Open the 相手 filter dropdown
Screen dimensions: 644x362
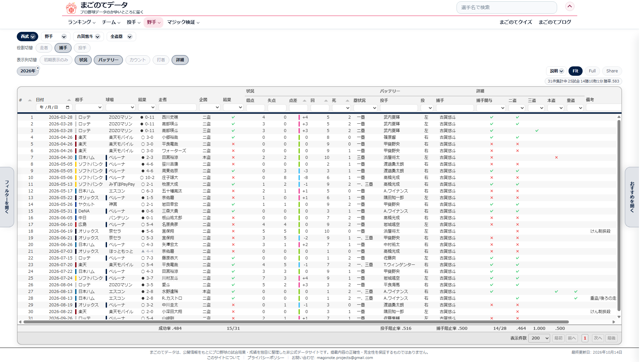(x=89, y=108)
